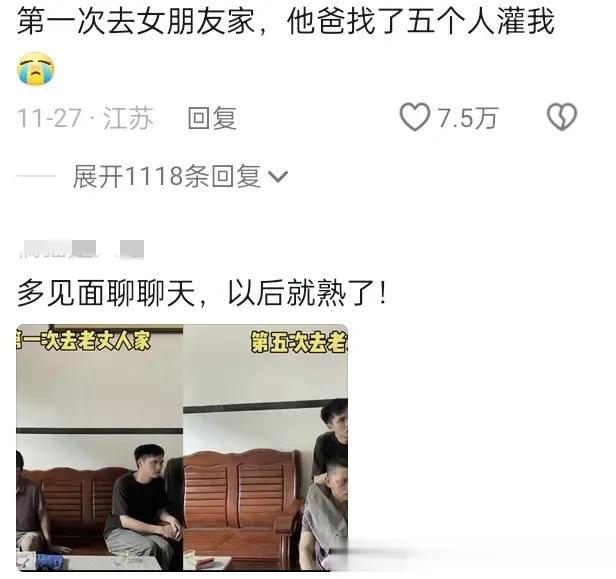
Task: Click the yellow caption 第一次去老丈人家 on photo
Action: pyautogui.click(x=83, y=340)
